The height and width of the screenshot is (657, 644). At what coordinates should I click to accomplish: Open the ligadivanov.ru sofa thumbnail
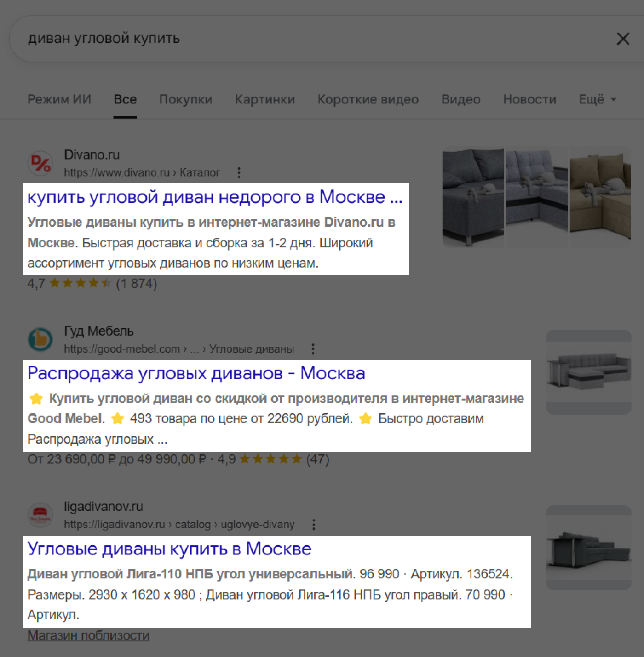click(588, 548)
